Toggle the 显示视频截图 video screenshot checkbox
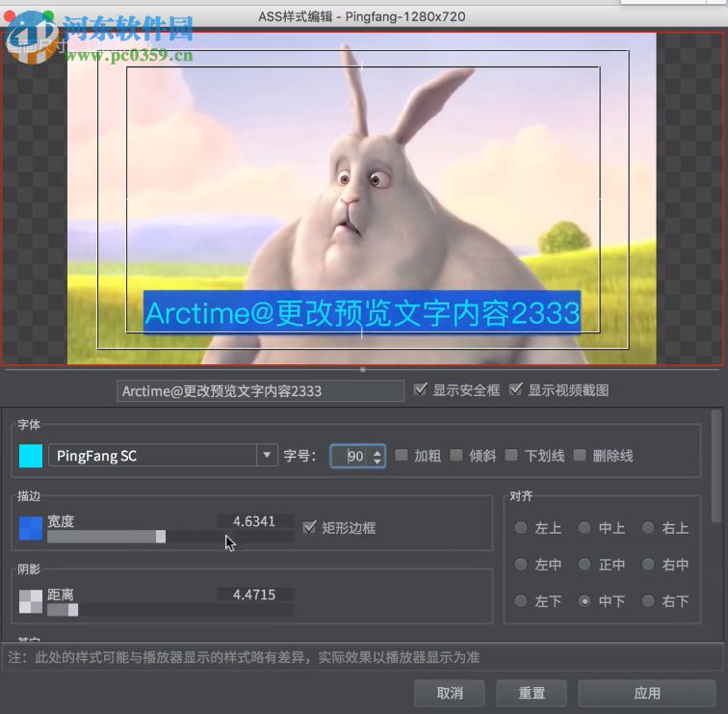 pyautogui.click(x=516, y=389)
